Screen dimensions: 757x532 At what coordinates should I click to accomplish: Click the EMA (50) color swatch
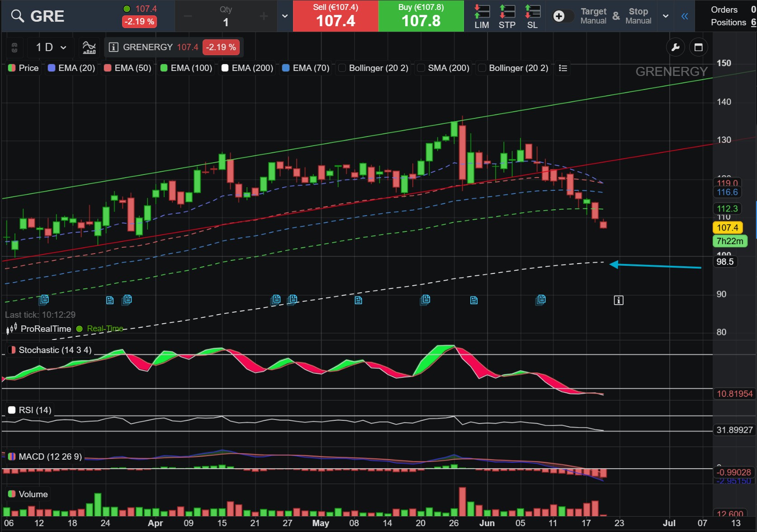pos(108,68)
